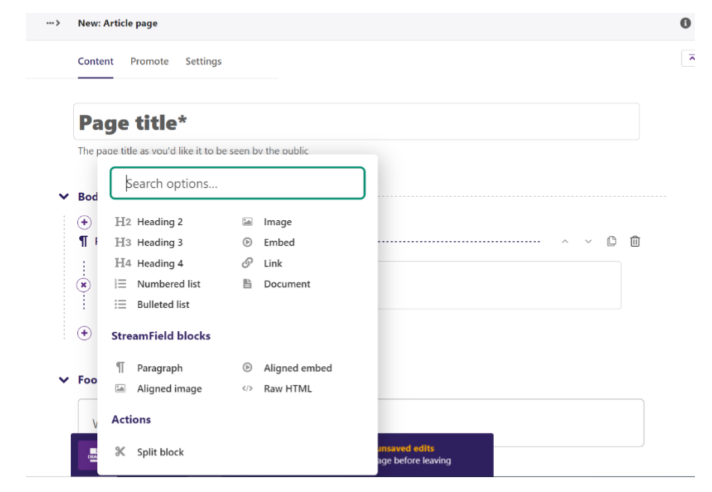Select the Split block action
The width and height of the screenshot is (712, 492).
click(x=149, y=452)
